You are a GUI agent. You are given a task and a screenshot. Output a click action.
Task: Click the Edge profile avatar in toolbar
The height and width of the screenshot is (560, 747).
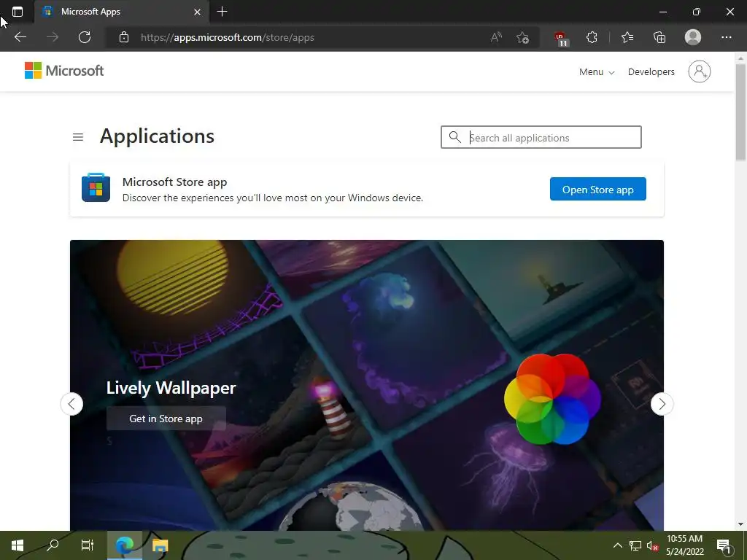(x=693, y=37)
